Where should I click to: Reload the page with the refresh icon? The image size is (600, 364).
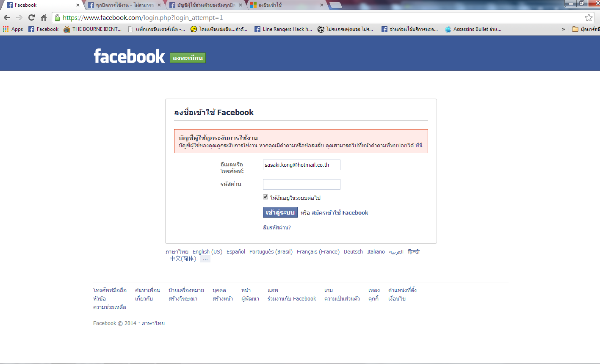click(x=31, y=18)
